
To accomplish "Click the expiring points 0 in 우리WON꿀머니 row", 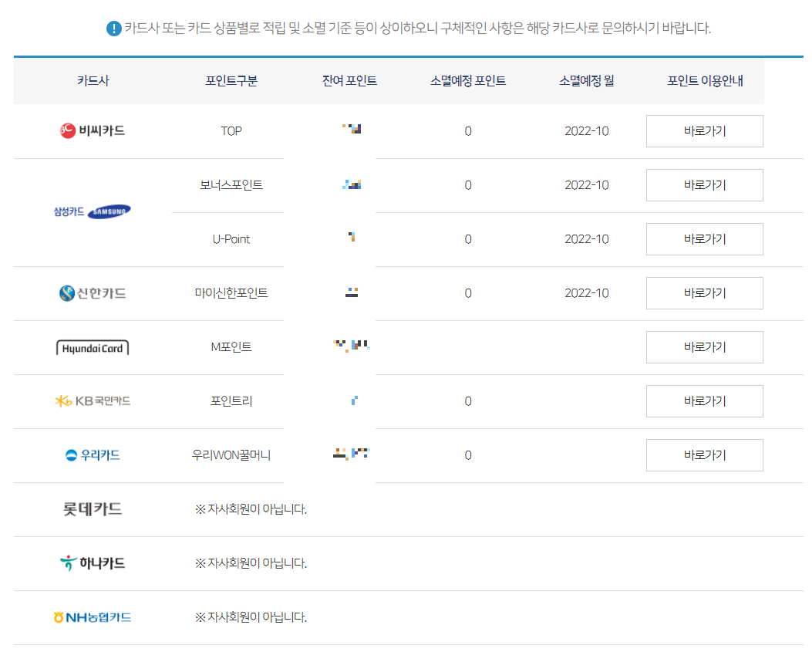I will coord(468,455).
